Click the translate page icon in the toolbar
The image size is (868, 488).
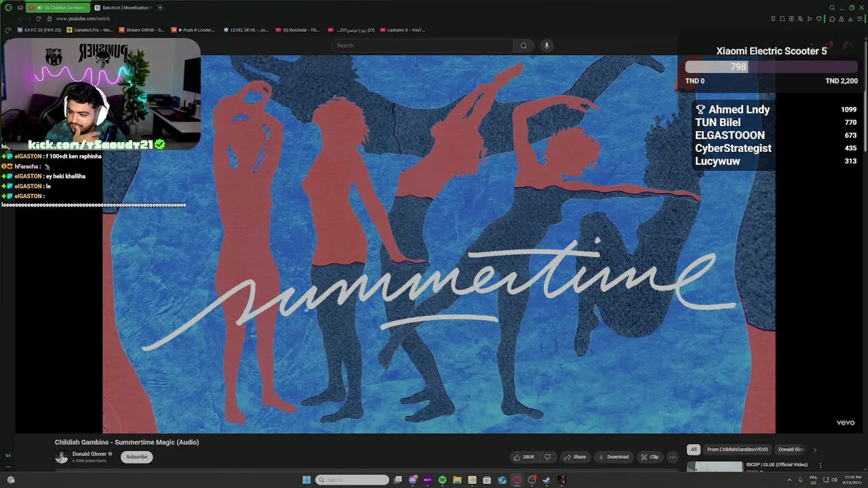coord(800,18)
